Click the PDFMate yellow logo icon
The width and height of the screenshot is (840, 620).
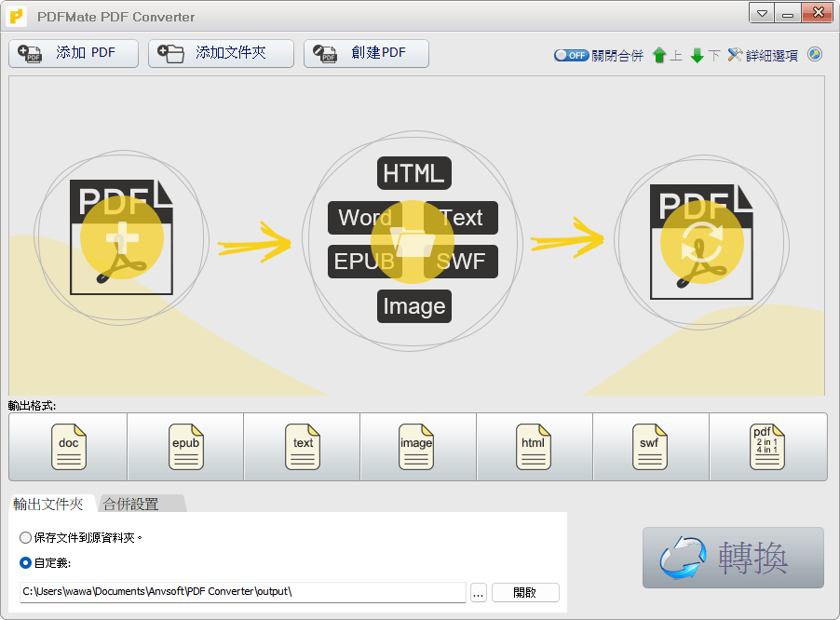[x=17, y=17]
